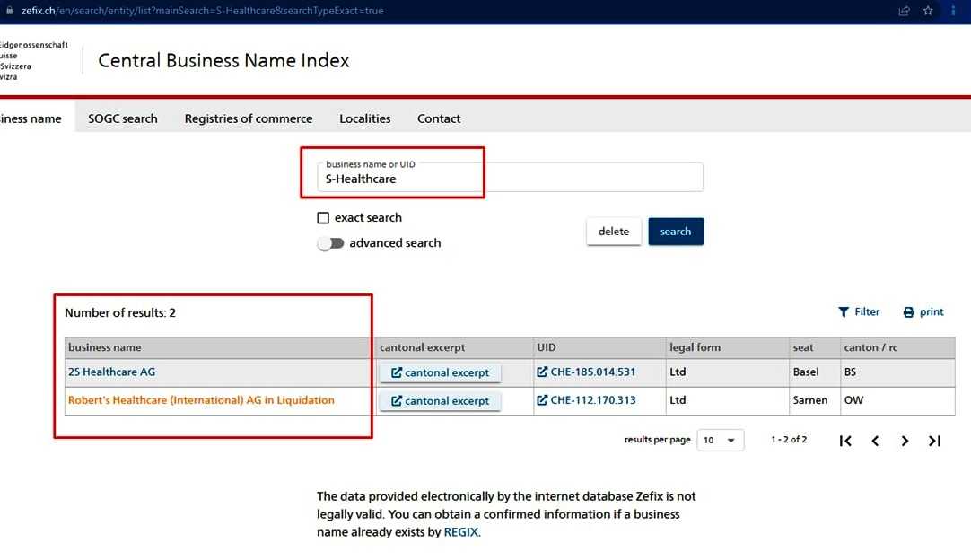
Task: Enable the exact search checkbox
Action: point(323,218)
